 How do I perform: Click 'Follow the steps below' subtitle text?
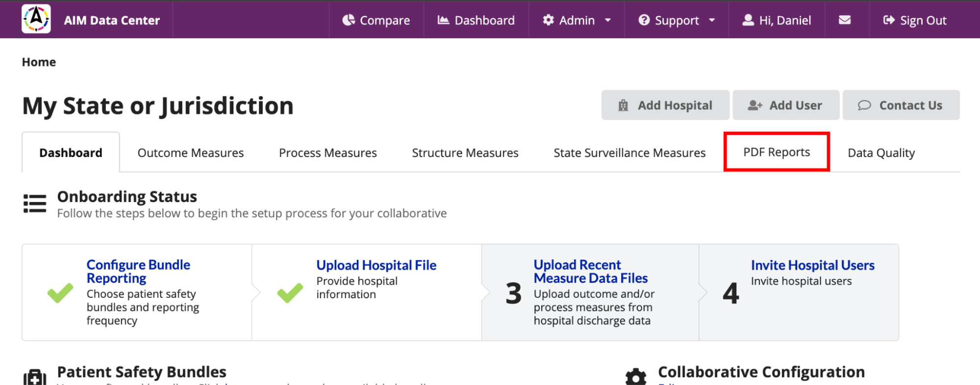click(x=252, y=213)
